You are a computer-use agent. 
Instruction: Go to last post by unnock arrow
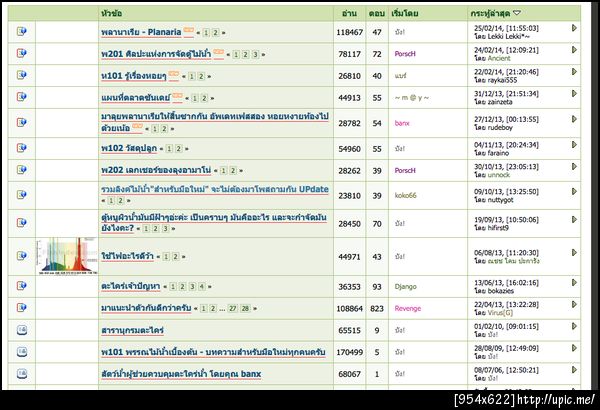(x=574, y=167)
